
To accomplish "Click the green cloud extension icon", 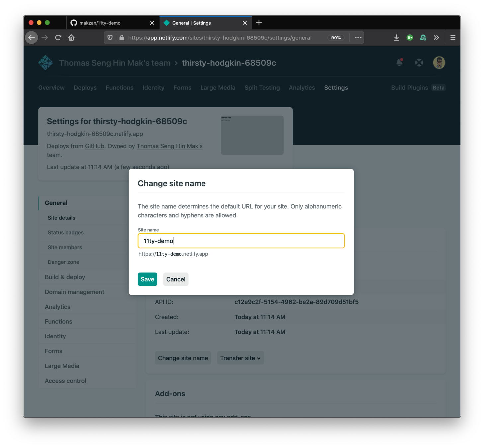I will (x=423, y=37).
